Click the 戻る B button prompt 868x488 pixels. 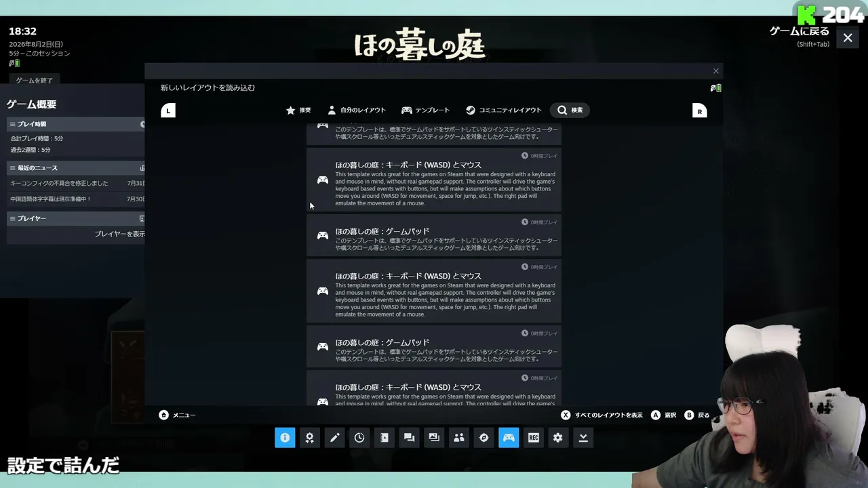point(697,415)
